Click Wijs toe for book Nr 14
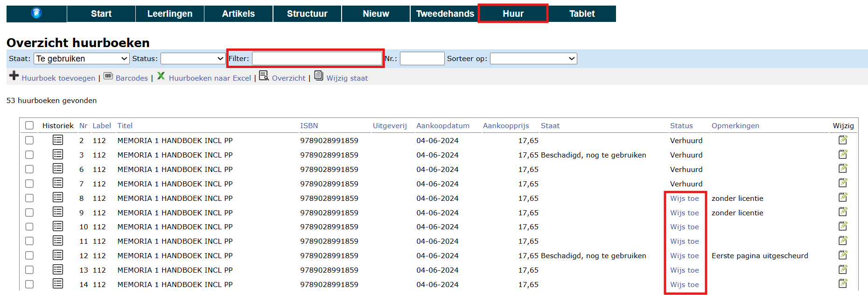 pyautogui.click(x=685, y=285)
